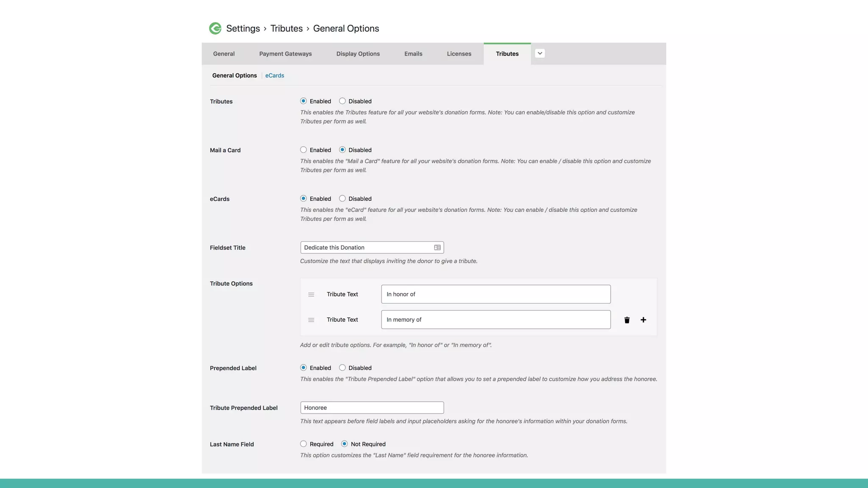Grab the 'In honor of' drag handle

pos(311,294)
